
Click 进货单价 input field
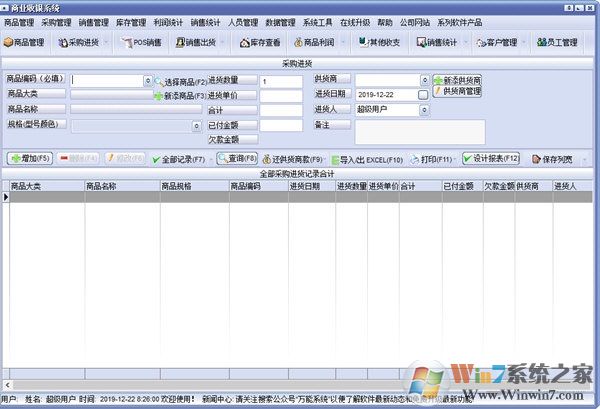[281, 96]
